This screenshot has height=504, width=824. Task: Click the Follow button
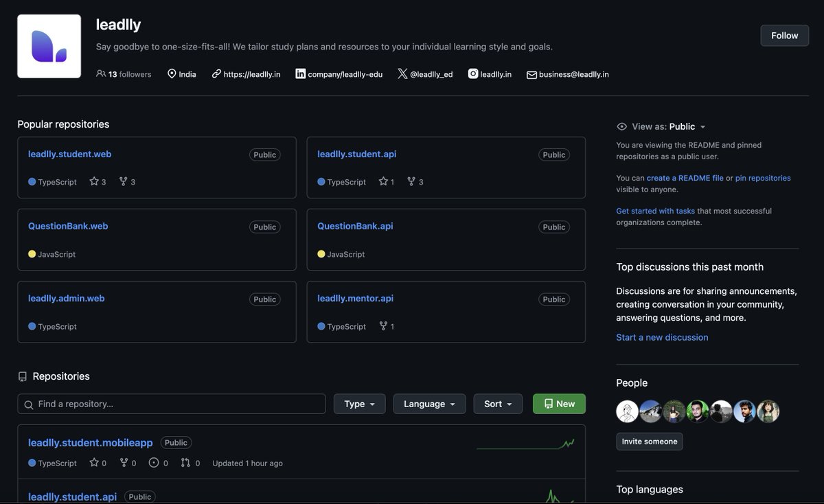pos(784,35)
